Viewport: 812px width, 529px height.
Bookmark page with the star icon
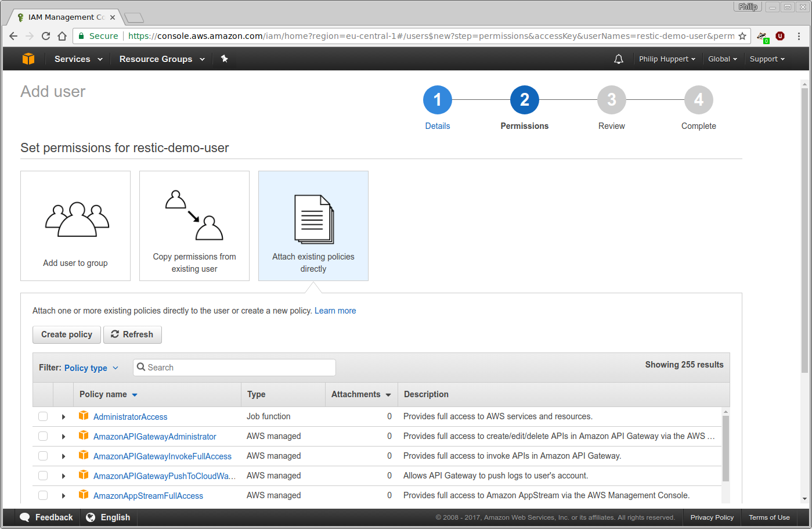pos(742,36)
